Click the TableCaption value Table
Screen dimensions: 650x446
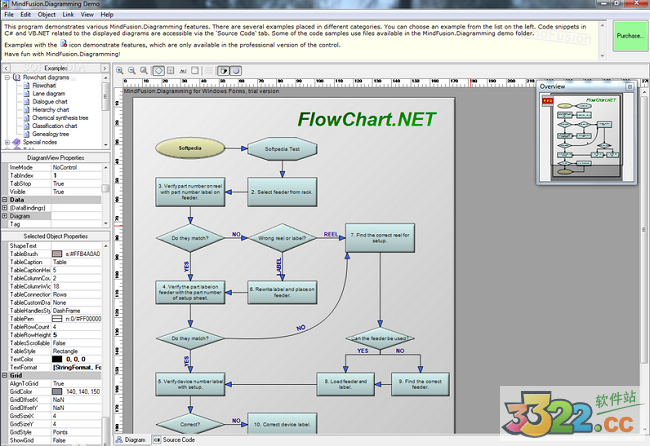pyautogui.click(x=76, y=262)
